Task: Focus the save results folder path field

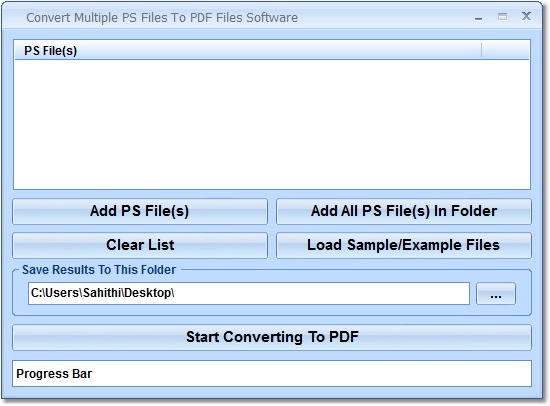Action: (249, 293)
